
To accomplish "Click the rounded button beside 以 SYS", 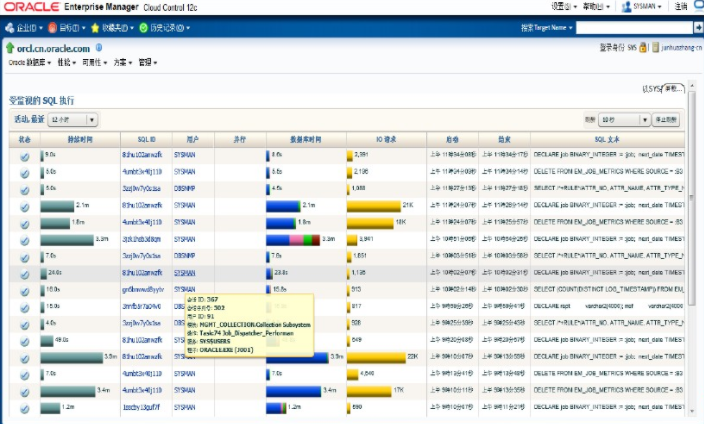I will pos(673,88).
